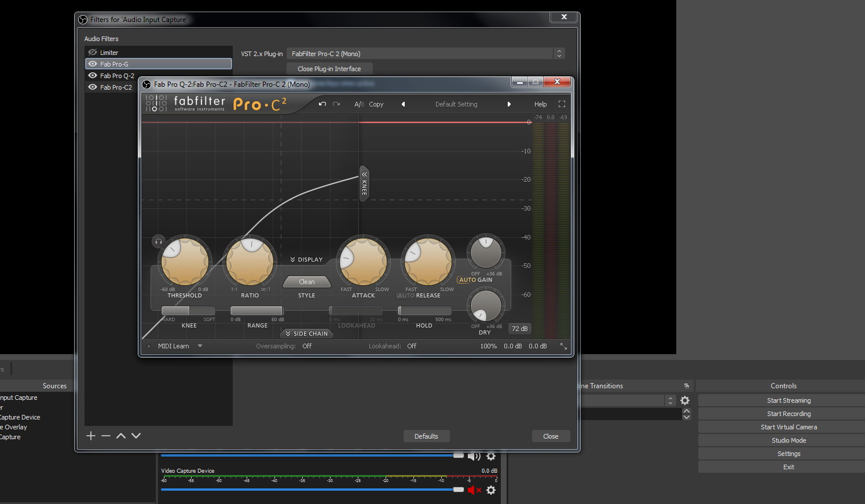Open the VST 2.x Plug-in dropdown
Screen dimensions: 865x504
click(426, 54)
